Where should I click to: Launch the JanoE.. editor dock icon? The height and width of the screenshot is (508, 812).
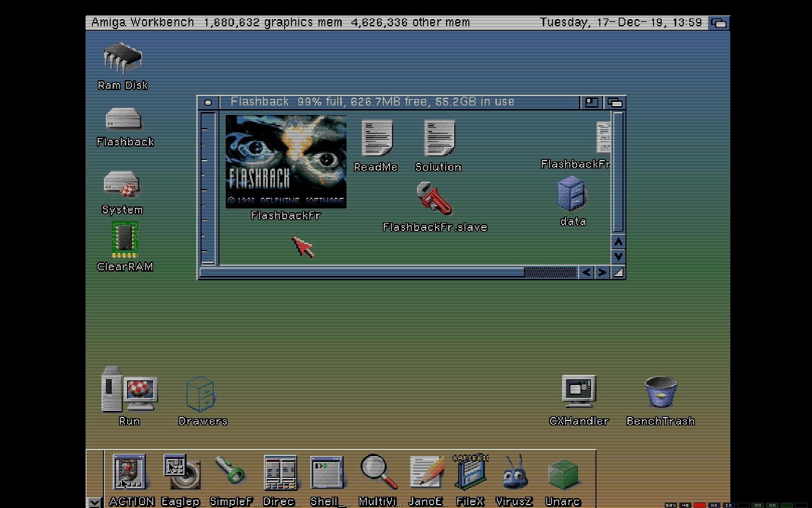426,472
